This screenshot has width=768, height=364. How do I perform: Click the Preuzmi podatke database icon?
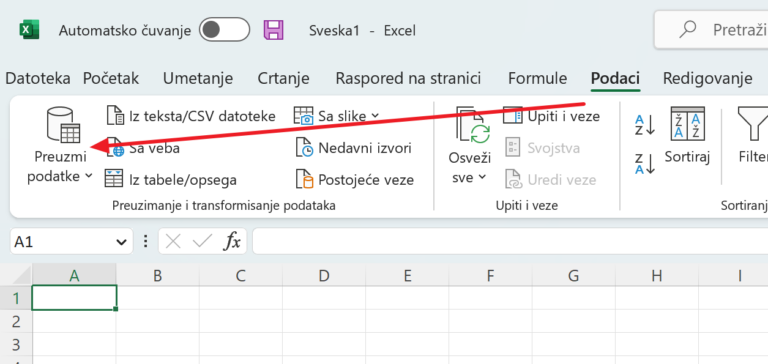(63, 125)
